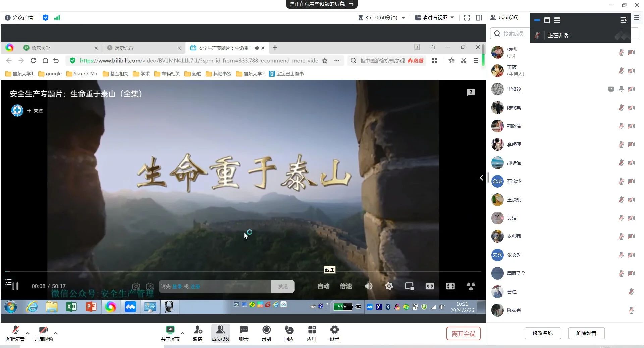Click 解除静音 button in members panel
Viewport: 644px width, 348px height.
[586, 333]
